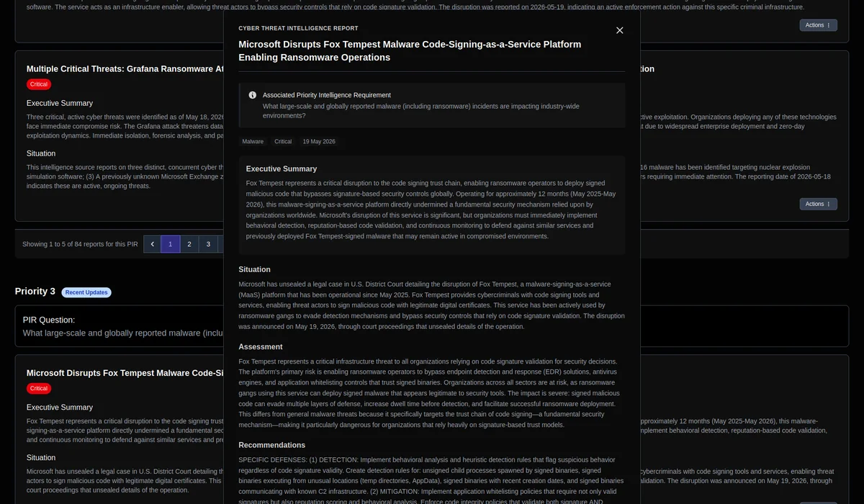Click the 'CYBER THREAT INTELLIGENCE REPORT' label
The image size is (864, 504).
point(298,29)
